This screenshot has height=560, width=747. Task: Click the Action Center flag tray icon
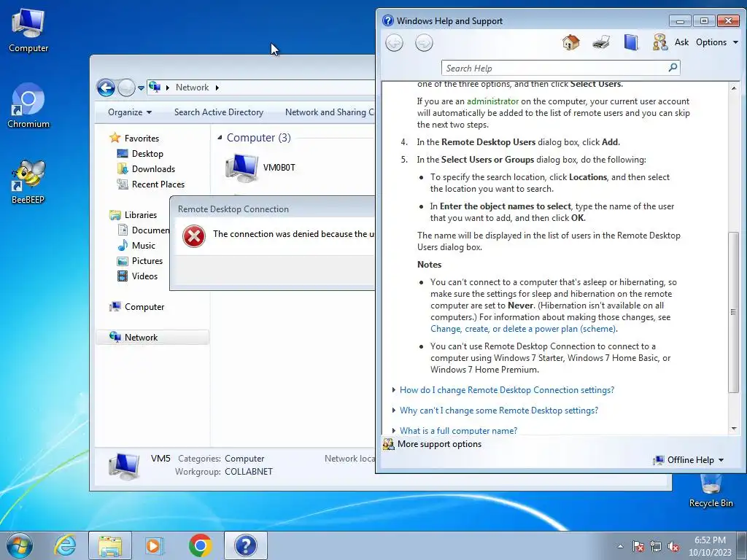tap(638, 546)
